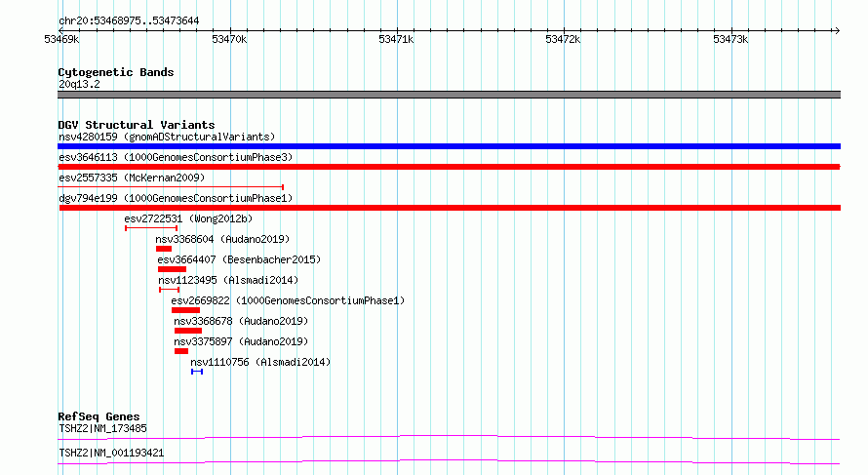Click the 53470k ruler tick label
Screen dimensions: 868x475
229,39
